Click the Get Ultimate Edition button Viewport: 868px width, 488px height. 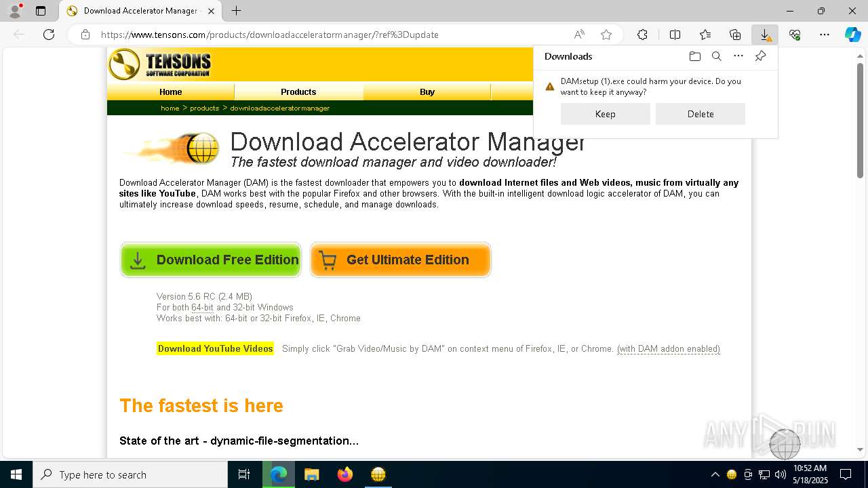401,260
